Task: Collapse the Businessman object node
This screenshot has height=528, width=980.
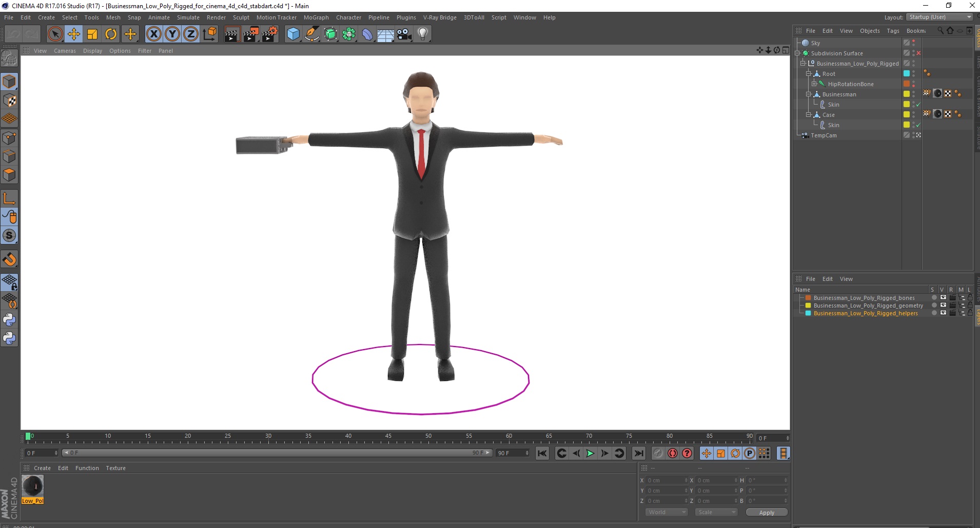Action: [x=809, y=94]
